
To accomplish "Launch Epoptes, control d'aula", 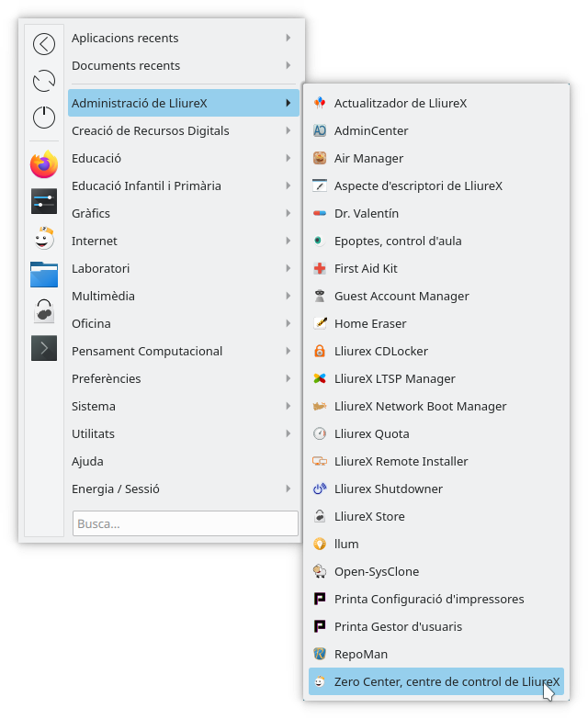I will pos(398,242).
